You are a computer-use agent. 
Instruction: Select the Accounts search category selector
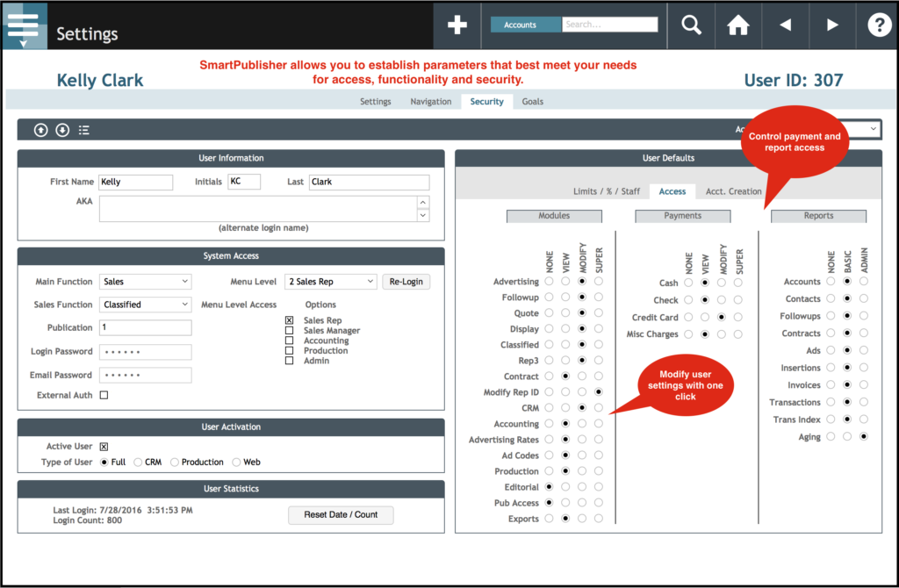click(526, 25)
